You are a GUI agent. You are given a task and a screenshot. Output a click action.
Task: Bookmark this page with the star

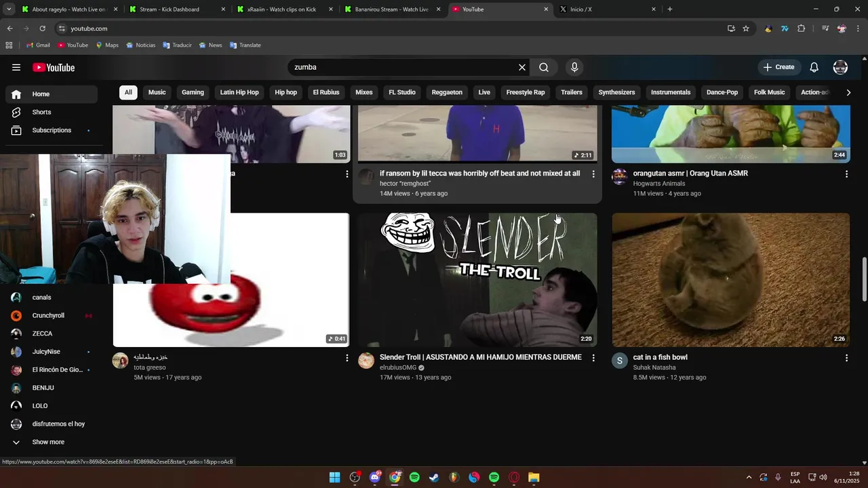(x=746, y=28)
